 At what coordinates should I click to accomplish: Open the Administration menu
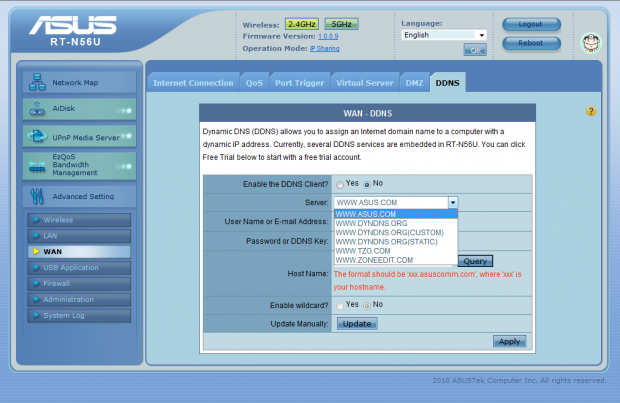[x=79, y=299]
